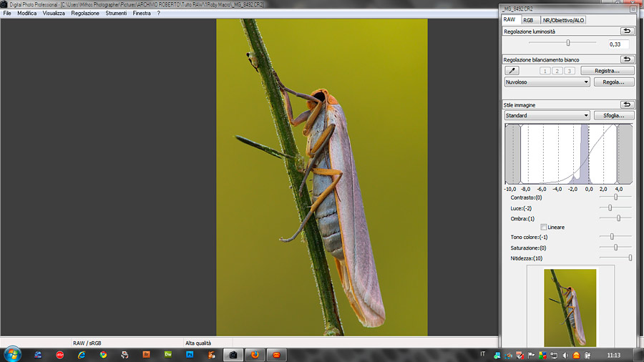The height and width of the screenshot is (362, 644).
Task: Click the four-color squares tray icon
Action: [542, 356]
